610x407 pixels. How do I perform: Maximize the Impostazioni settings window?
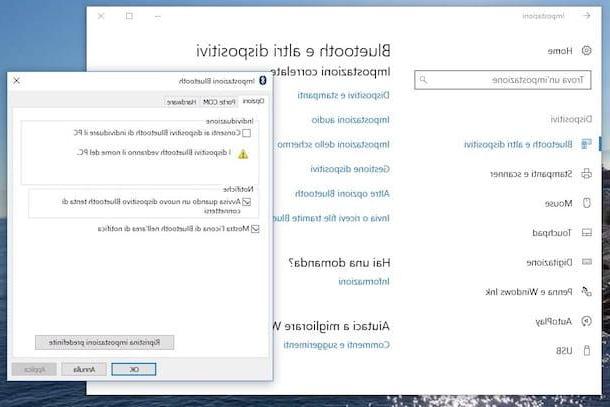129,16
